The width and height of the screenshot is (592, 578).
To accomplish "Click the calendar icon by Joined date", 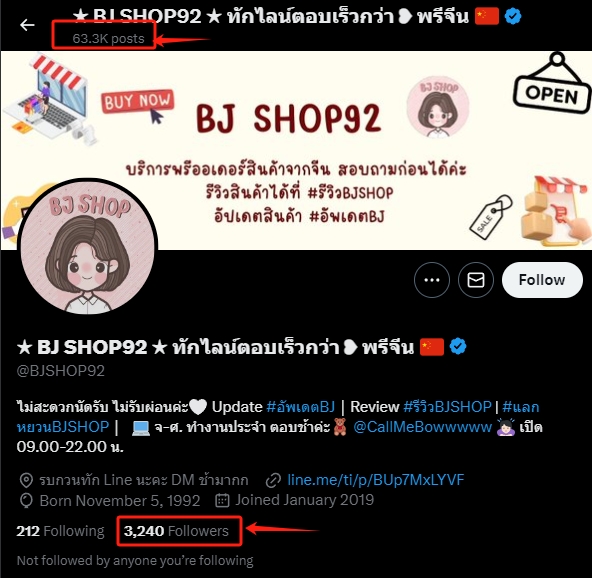I will (222, 500).
